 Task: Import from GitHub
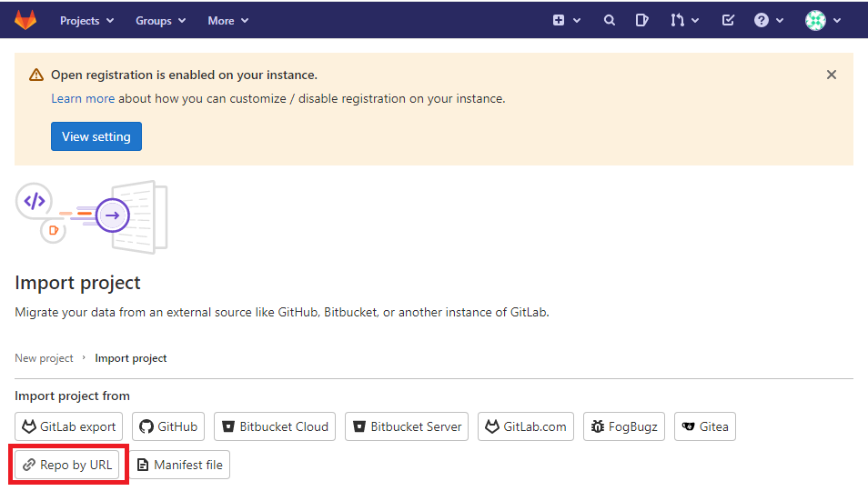click(x=168, y=426)
